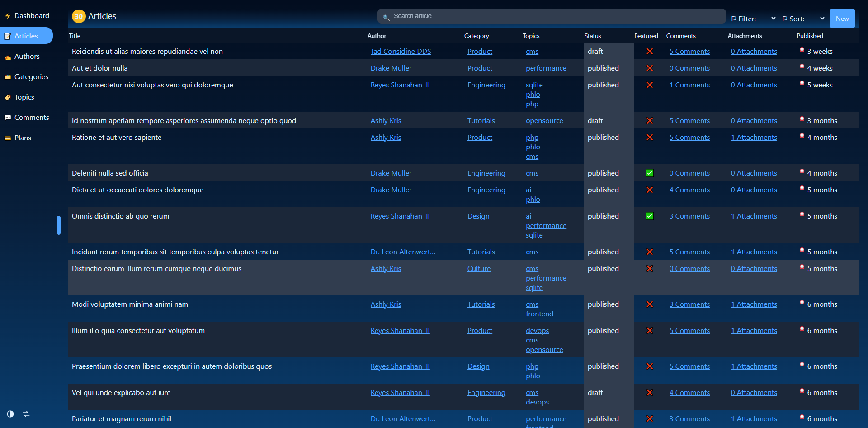868x428 pixels.
Task: Open Topics from the sidebar
Action: (x=26, y=97)
